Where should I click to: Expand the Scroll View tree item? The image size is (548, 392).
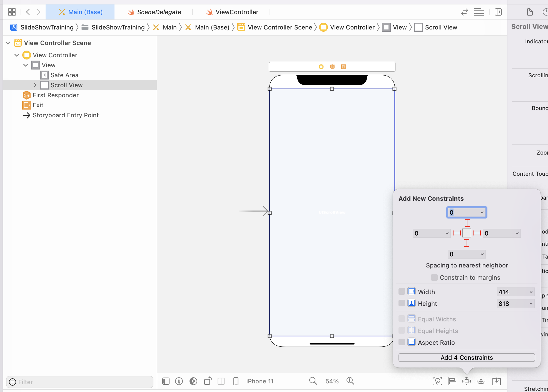[x=35, y=85]
